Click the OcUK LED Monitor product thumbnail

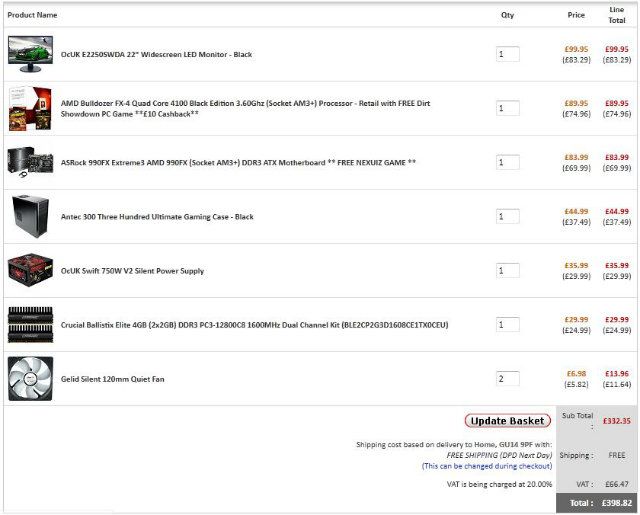(30, 54)
